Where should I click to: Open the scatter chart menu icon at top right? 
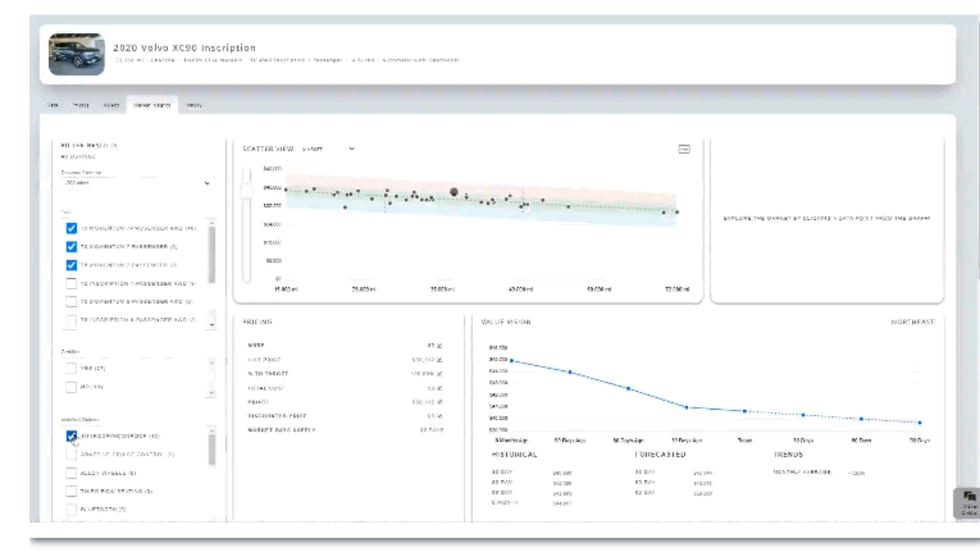684,149
